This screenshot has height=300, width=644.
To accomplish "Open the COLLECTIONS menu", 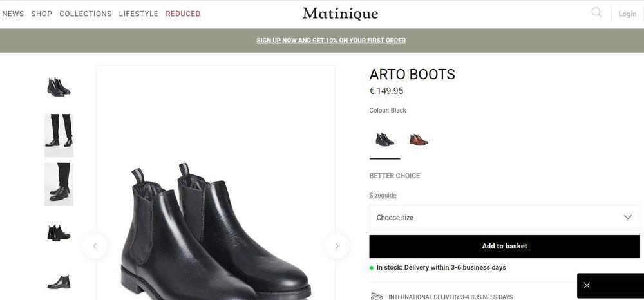I will 86,14.
